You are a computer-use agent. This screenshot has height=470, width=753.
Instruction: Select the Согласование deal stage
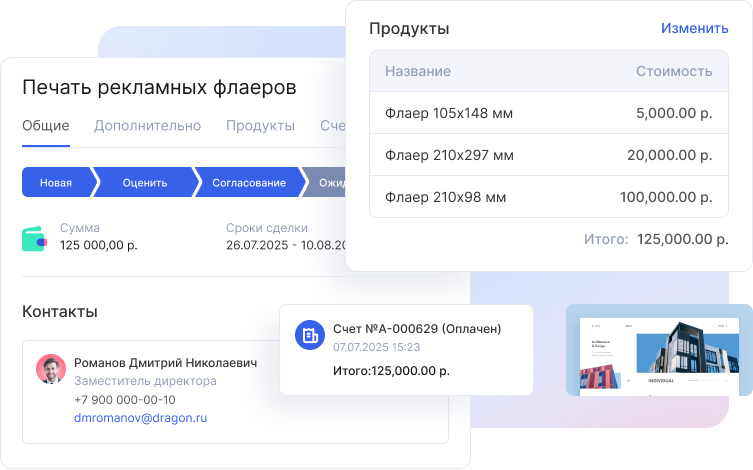[x=248, y=183]
